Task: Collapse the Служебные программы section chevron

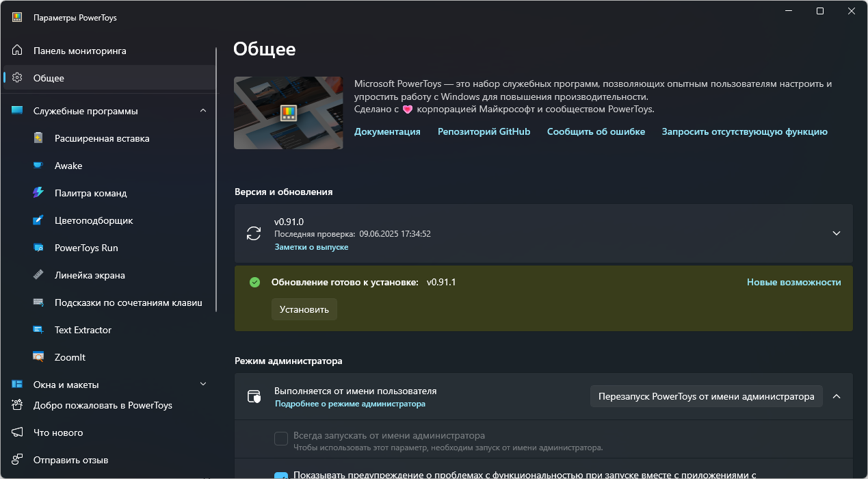Action: [x=203, y=111]
